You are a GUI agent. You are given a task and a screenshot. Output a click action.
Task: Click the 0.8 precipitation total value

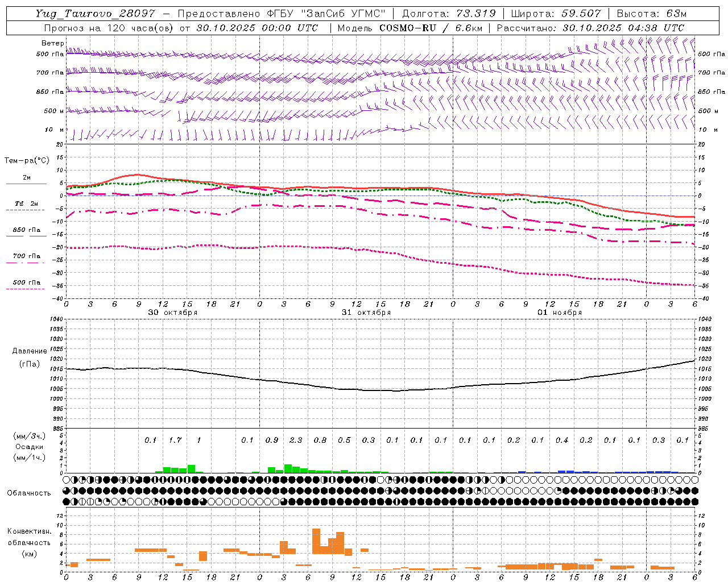[320, 440]
